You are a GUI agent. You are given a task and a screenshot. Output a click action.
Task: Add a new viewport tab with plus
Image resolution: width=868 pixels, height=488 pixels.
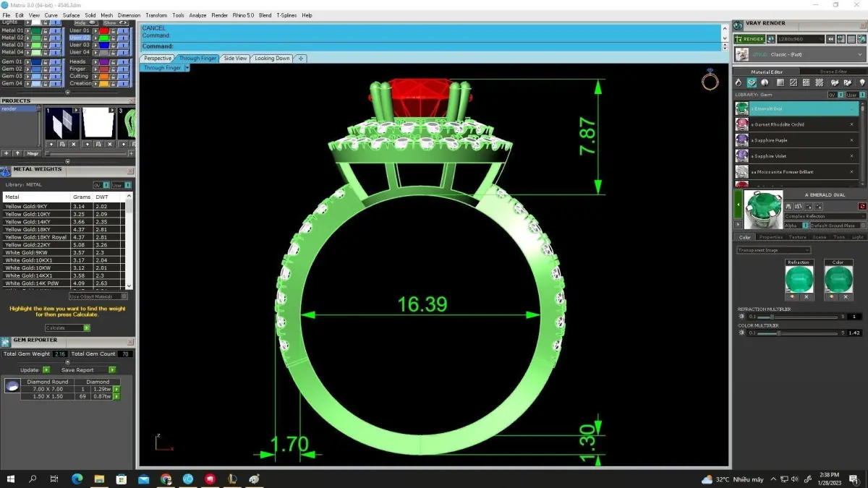click(x=301, y=59)
